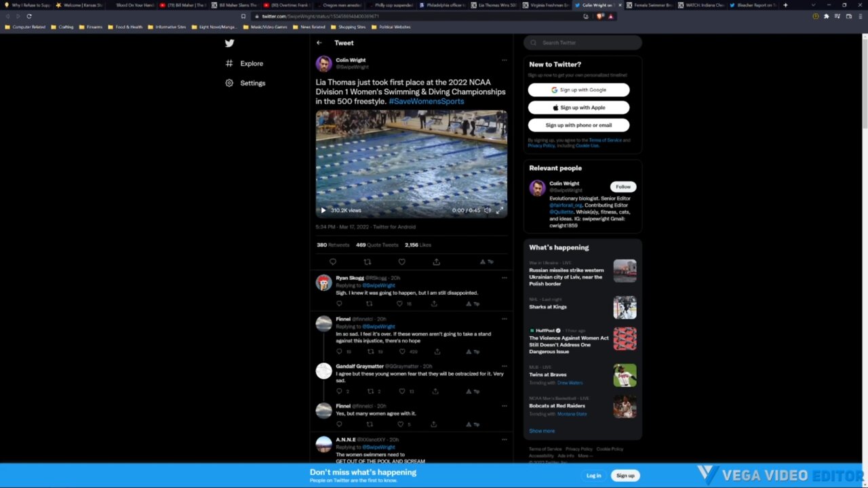Open more options on A.N.N.E's reply
Viewport: 868px width, 488px height.
point(504,439)
